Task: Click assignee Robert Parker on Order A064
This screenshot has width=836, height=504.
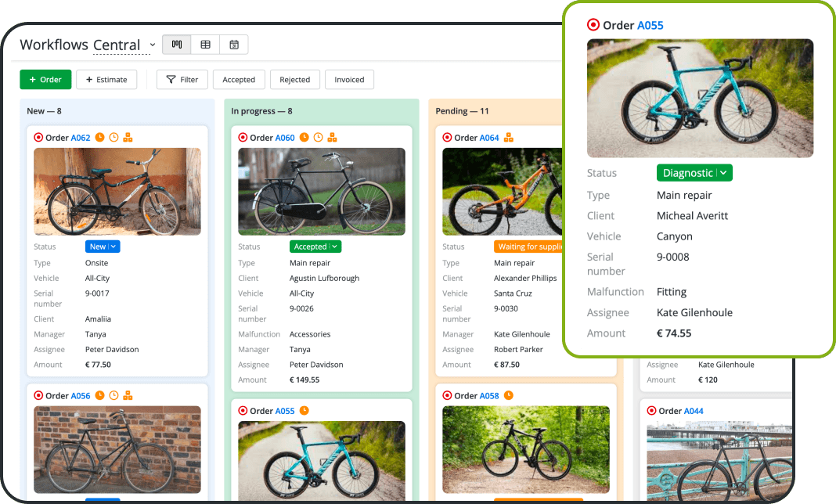Action: point(518,349)
